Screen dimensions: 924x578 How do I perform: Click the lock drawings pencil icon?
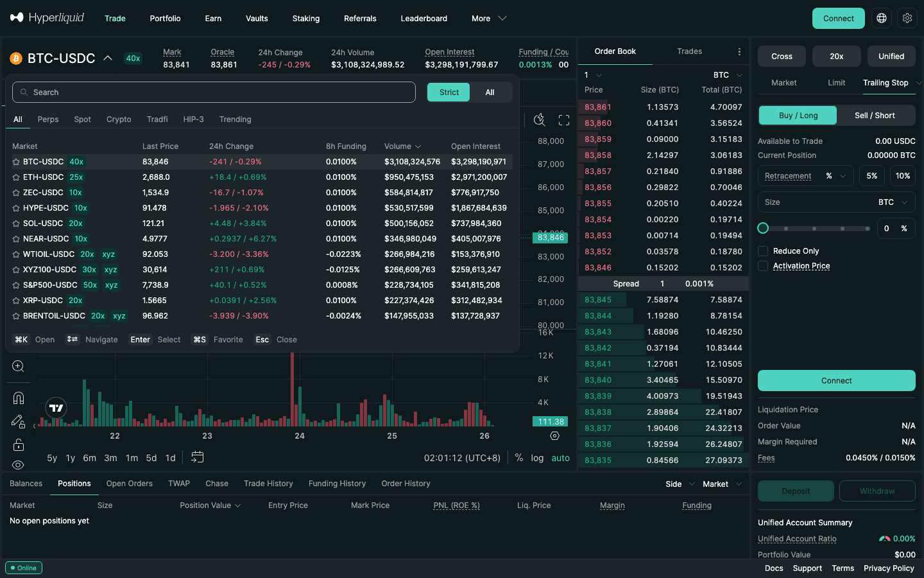pyautogui.click(x=18, y=422)
